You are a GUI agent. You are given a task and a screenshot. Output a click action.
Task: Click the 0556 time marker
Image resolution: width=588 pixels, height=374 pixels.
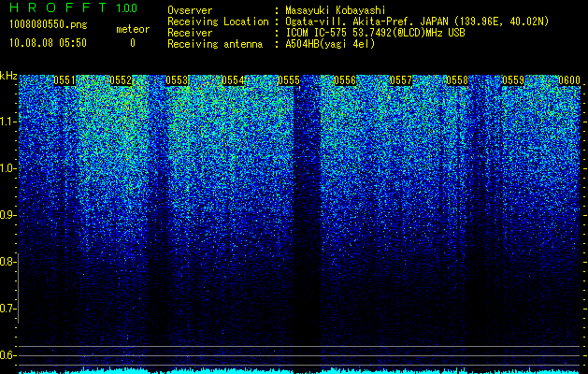click(x=345, y=80)
